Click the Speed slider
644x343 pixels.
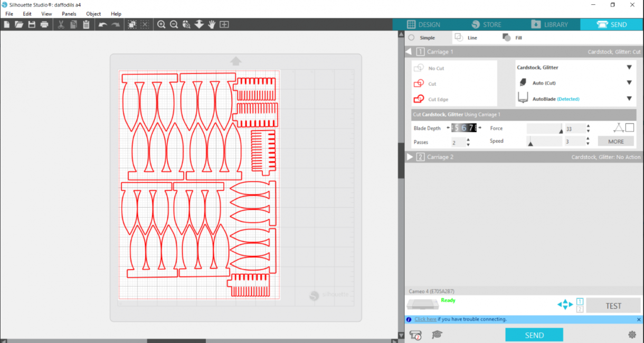(544, 141)
